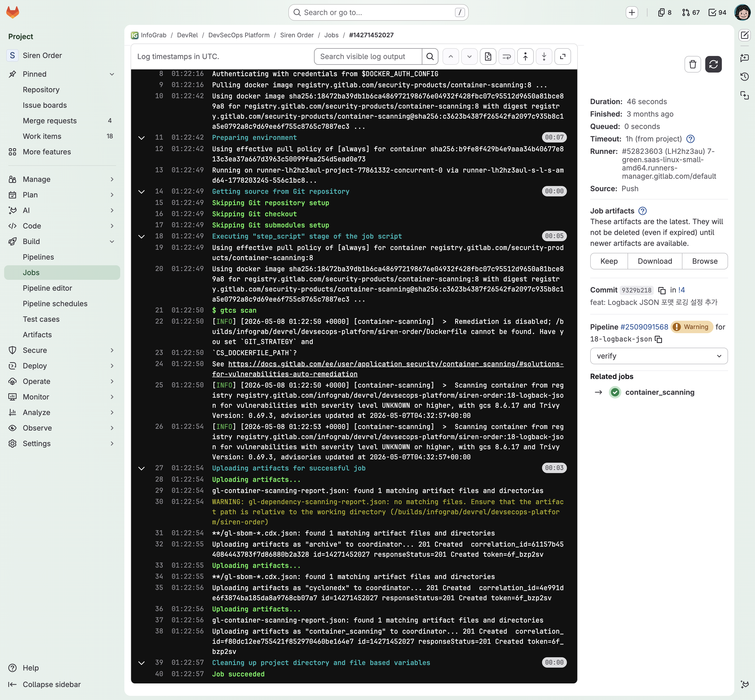
Task: Expand the Secure sidebar menu
Action: 62,350
